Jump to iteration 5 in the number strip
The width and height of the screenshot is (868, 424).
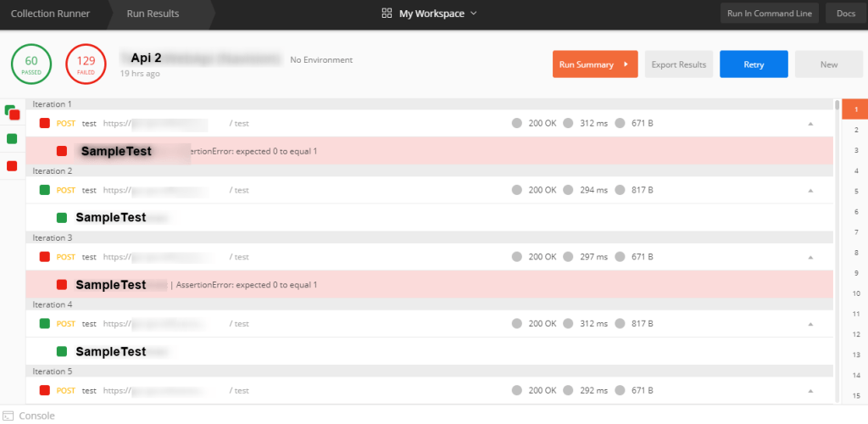click(x=856, y=192)
